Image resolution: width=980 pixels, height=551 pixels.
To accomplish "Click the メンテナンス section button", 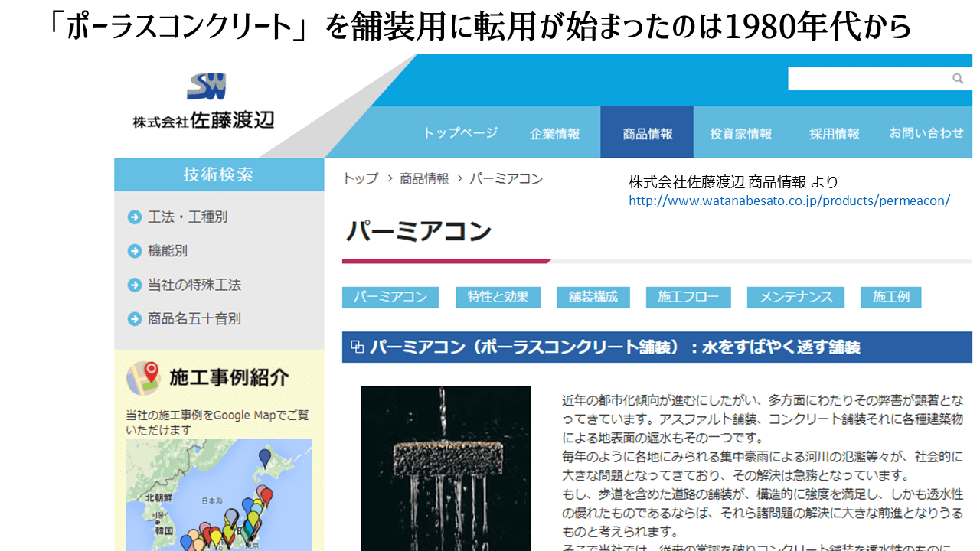I will [795, 297].
